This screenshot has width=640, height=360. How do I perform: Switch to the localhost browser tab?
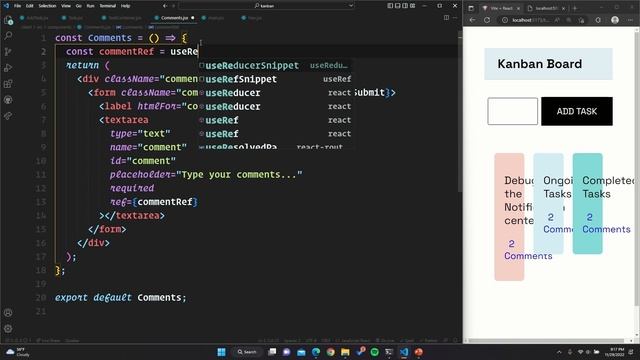(x=546, y=8)
